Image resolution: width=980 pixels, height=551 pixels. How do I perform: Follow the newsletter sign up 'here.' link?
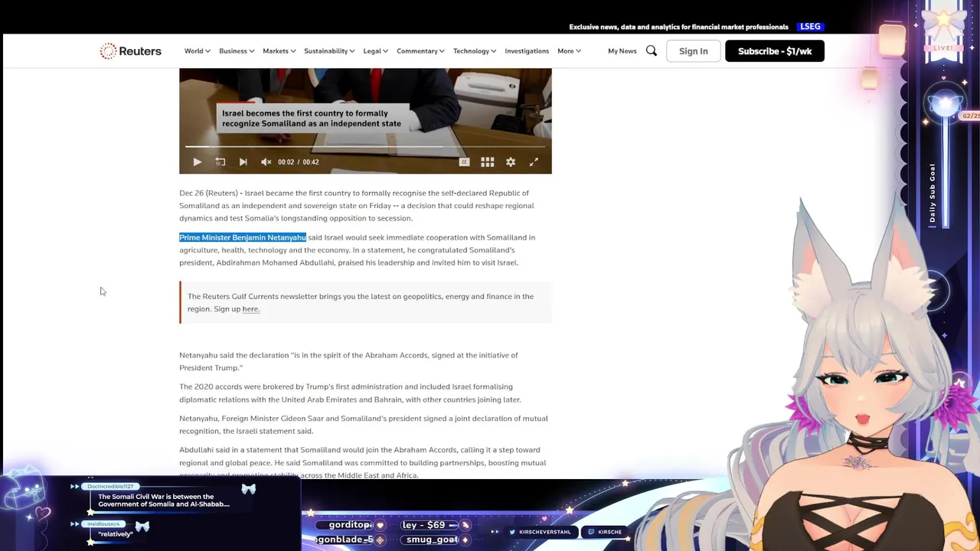pos(251,309)
